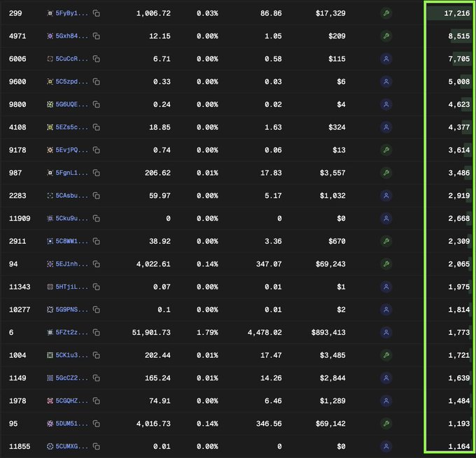Select the $69,243 value cell
476x458 pixels.
(330, 264)
